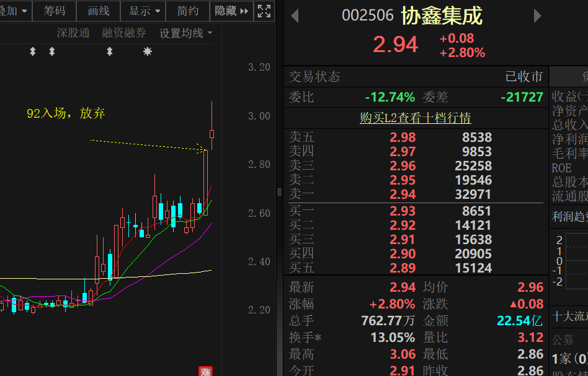
Task: Click the 卖四 price 2.97
Action: tap(403, 152)
